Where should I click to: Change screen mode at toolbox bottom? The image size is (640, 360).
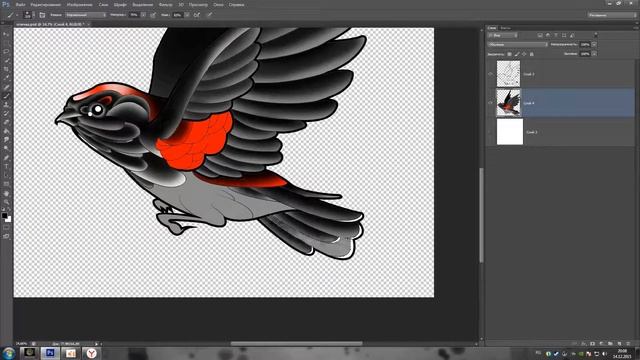pyautogui.click(x=6, y=236)
